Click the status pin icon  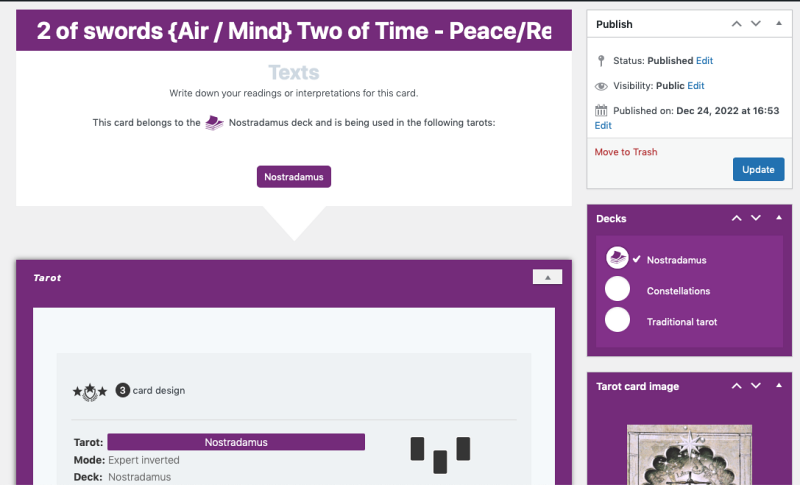point(601,61)
